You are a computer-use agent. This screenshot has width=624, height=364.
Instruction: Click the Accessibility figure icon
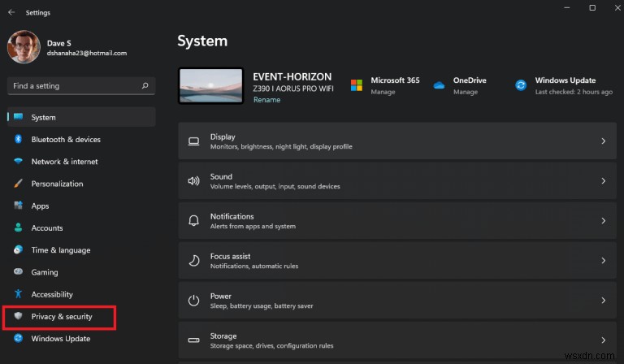(x=18, y=294)
